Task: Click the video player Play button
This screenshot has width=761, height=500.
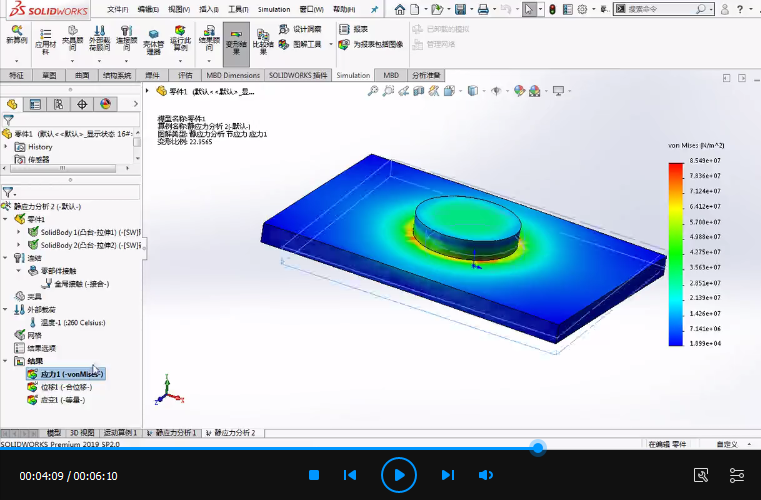Action: click(399, 475)
